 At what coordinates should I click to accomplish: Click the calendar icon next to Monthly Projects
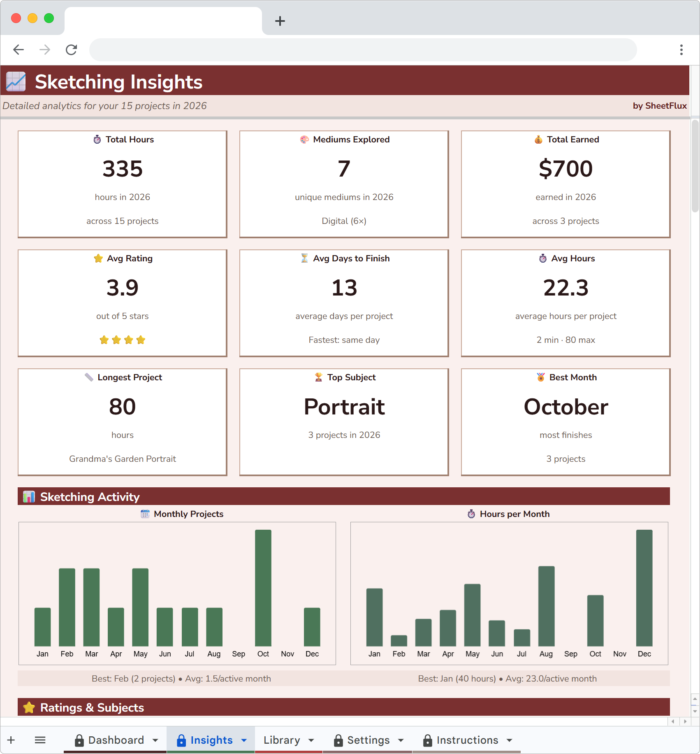146,514
